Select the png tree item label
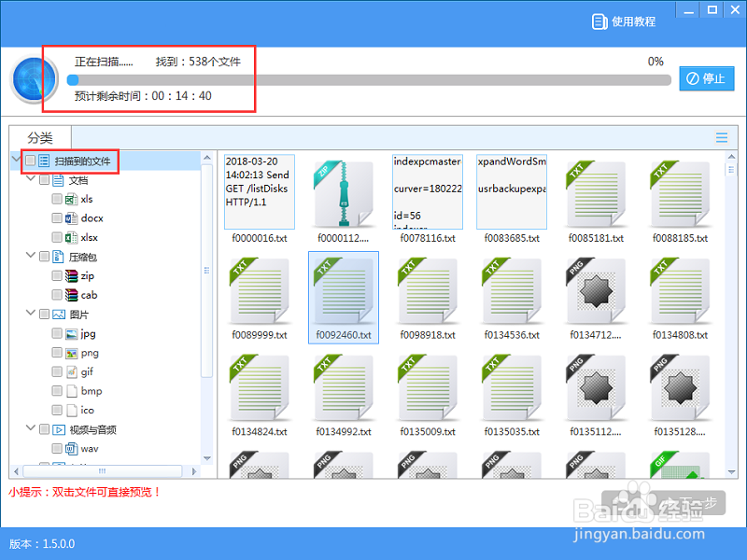 [x=90, y=353]
